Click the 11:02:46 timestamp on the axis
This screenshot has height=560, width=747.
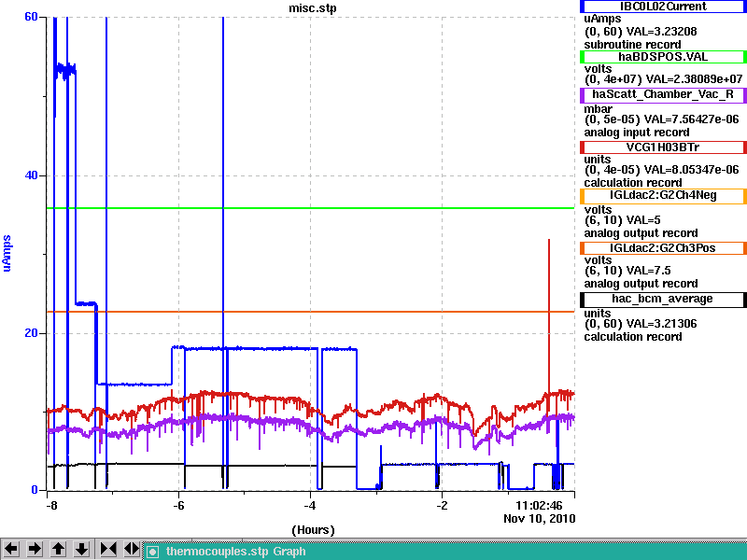[x=539, y=505]
